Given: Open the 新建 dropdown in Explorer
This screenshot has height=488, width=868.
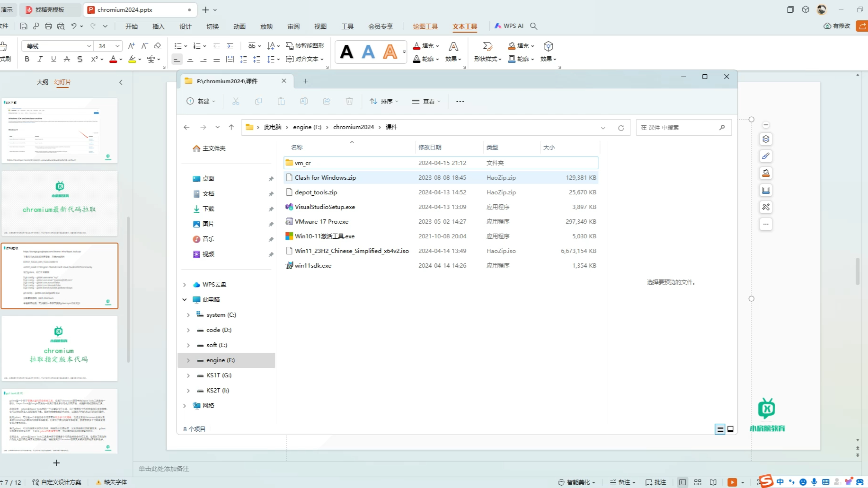Looking at the screenshot, I should [x=201, y=101].
